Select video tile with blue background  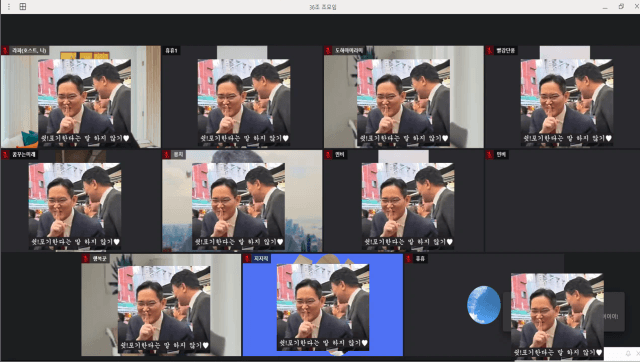pos(323,305)
